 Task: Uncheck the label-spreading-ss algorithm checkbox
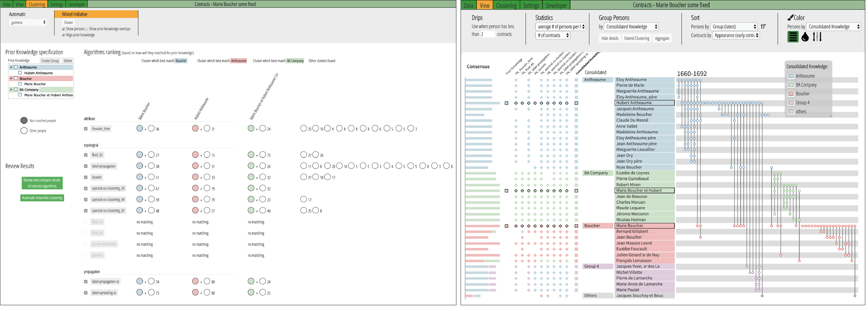click(86, 293)
